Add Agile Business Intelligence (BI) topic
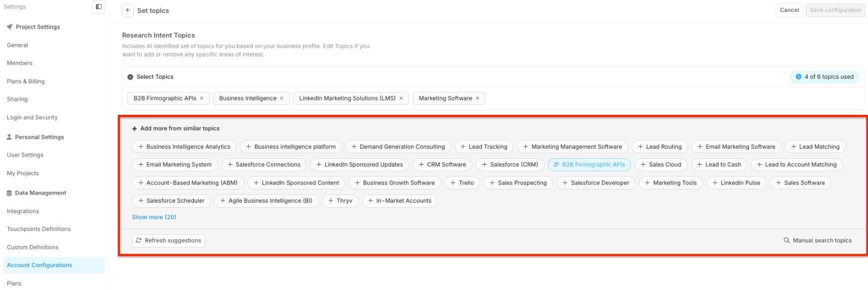 pyautogui.click(x=266, y=201)
